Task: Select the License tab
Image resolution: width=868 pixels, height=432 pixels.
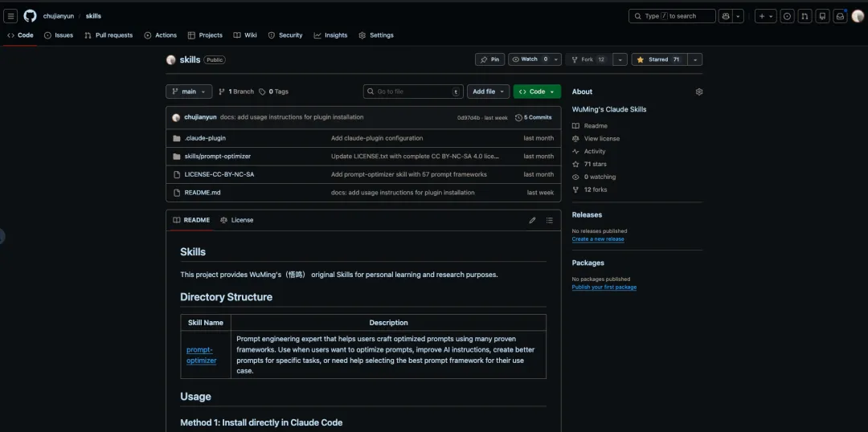Action: click(x=237, y=220)
